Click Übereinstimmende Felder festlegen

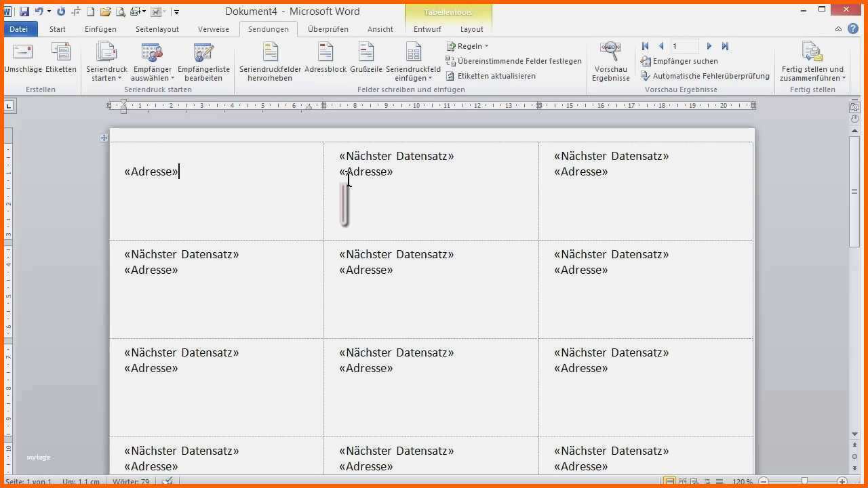(519, 61)
